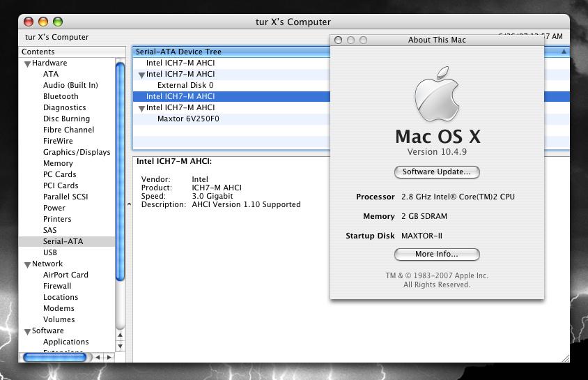This screenshot has height=380, width=588.
Task: Click Software Update button in About This Mac
Action: (437, 172)
